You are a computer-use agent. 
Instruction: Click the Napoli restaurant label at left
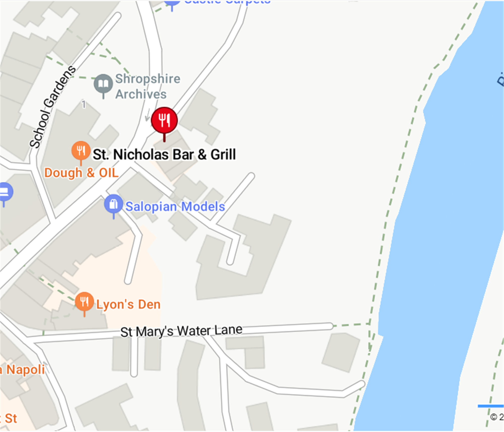[23, 370]
